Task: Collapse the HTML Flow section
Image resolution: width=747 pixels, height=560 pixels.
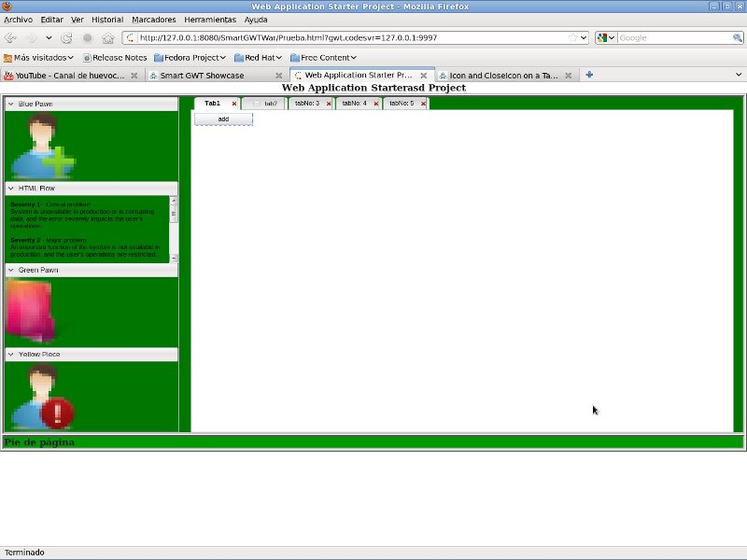Action: click(11, 189)
